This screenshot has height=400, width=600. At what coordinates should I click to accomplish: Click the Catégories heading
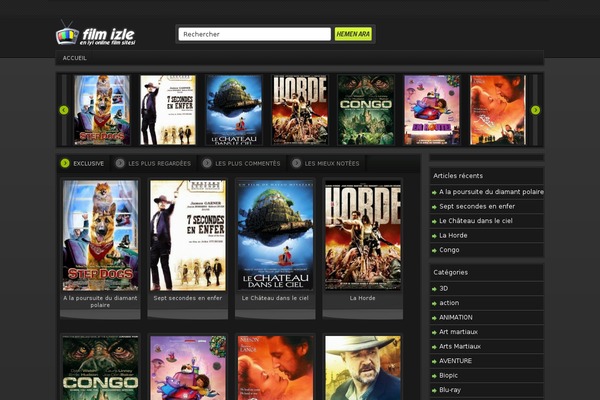pos(450,272)
